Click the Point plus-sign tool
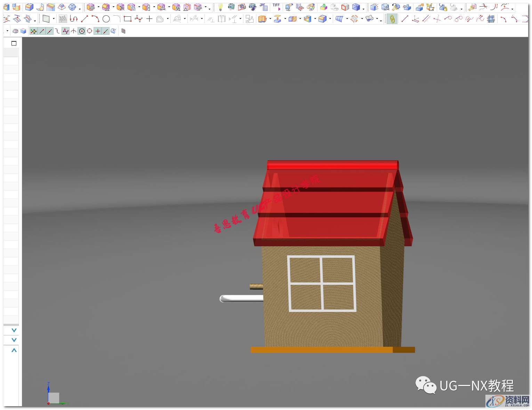 coord(149,19)
